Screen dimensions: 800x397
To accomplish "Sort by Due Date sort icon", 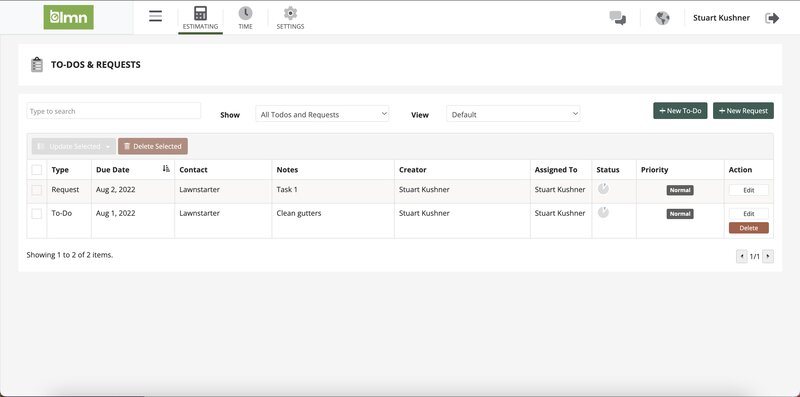I will pyautogui.click(x=166, y=169).
